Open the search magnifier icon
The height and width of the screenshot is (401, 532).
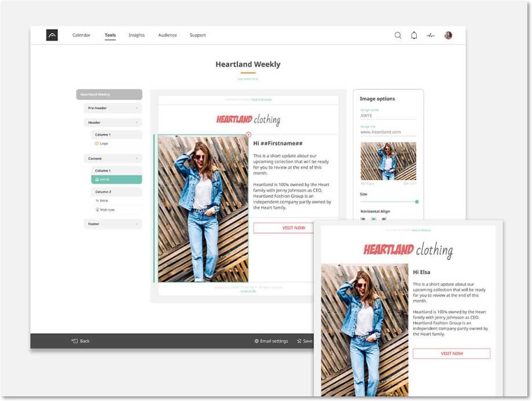[398, 35]
